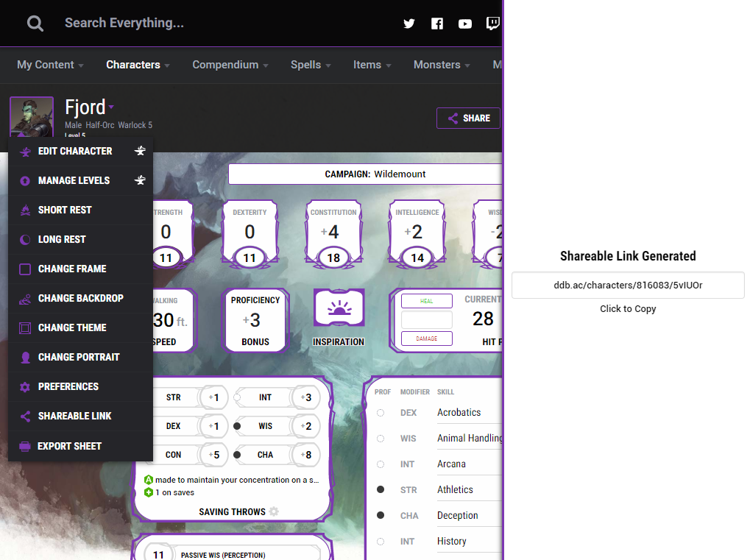The height and width of the screenshot is (560, 750).
Task: Click the SHARE button
Action: [468, 118]
